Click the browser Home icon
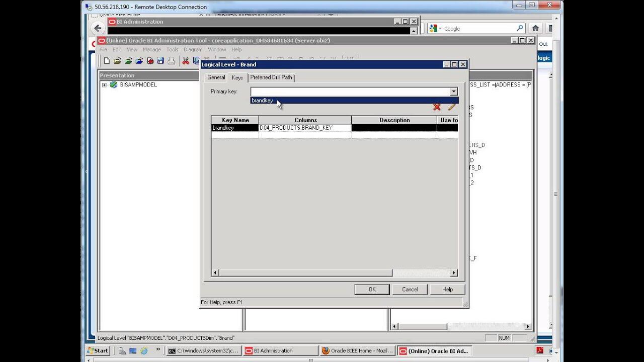The image size is (644, 362). (x=536, y=29)
